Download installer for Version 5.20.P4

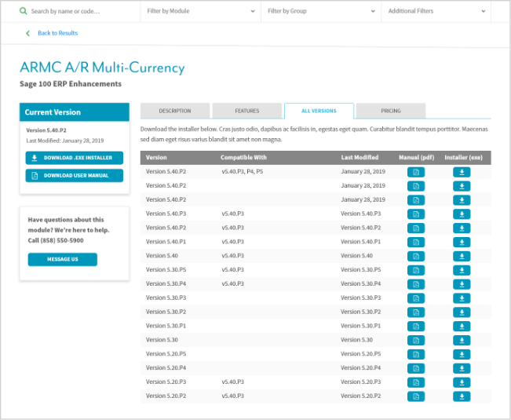click(x=462, y=368)
